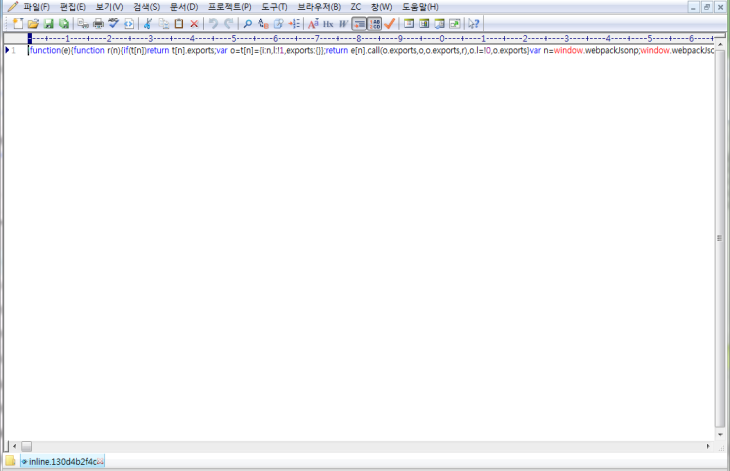This screenshot has width=730, height=471.
Task: Select the inline.130d4b2f4c document tab
Action: point(62,461)
